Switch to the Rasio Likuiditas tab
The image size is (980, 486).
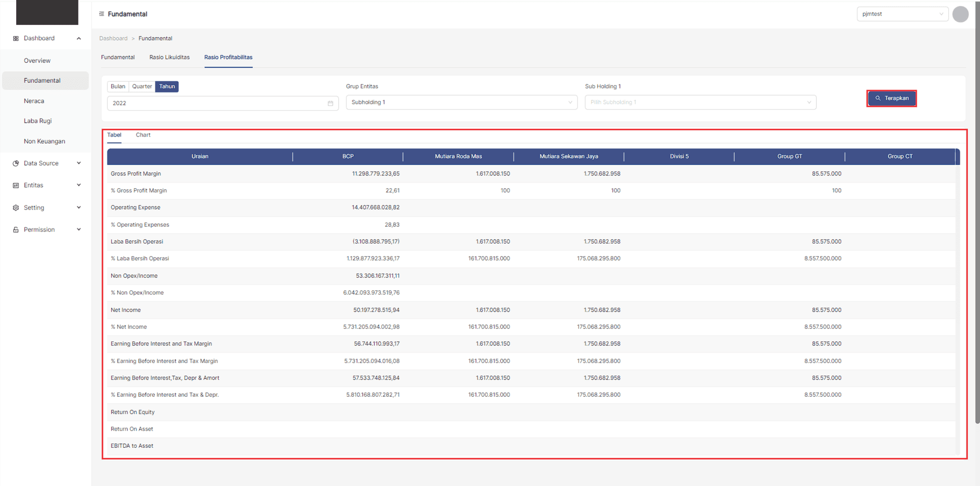pyautogui.click(x=170, y=57)
